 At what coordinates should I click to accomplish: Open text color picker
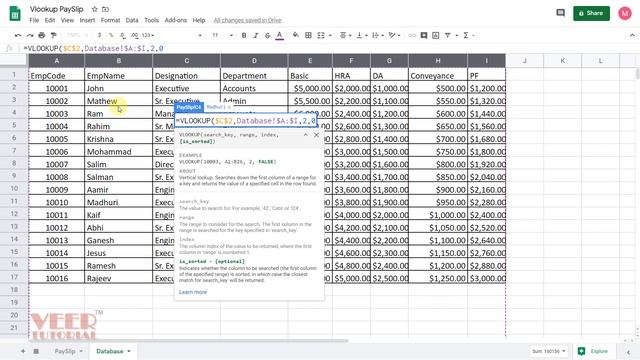[x=280, y=36]
